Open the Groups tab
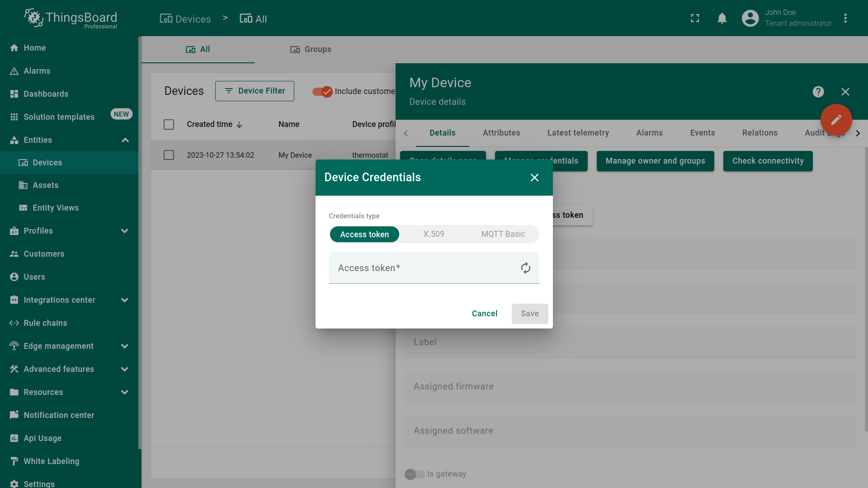Image resolution: width=868 pixels, height=488 pixels. [x=311, y=49]
